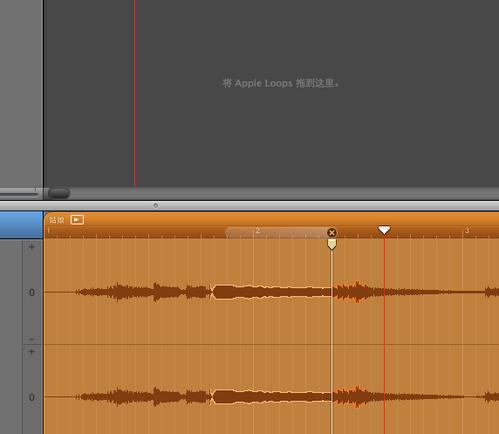Click the minus sign at bottom of upper channel scale
This screenshot has height=434, width=499.
tap(32, 339)
